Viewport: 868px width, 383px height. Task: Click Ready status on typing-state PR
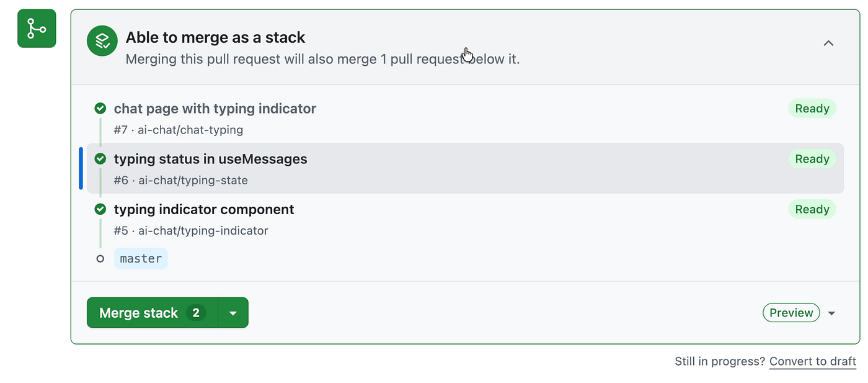point(812,159)
